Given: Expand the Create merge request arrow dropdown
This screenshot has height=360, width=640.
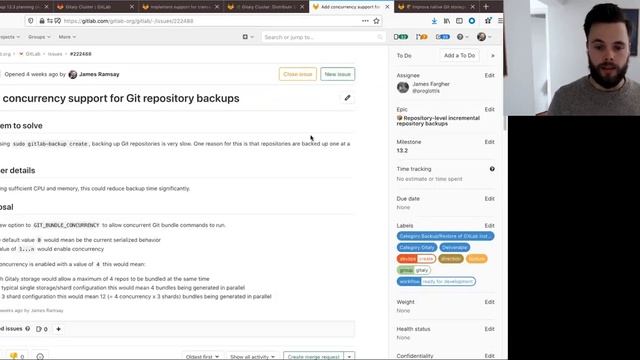Looking at the screenshot, I should click(349, 357).
